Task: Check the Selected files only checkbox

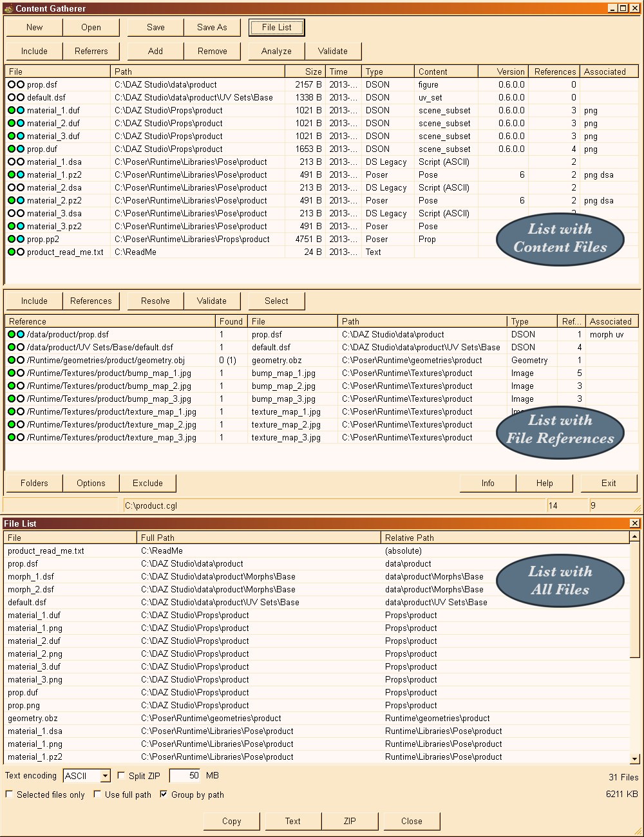Action: 9,795
